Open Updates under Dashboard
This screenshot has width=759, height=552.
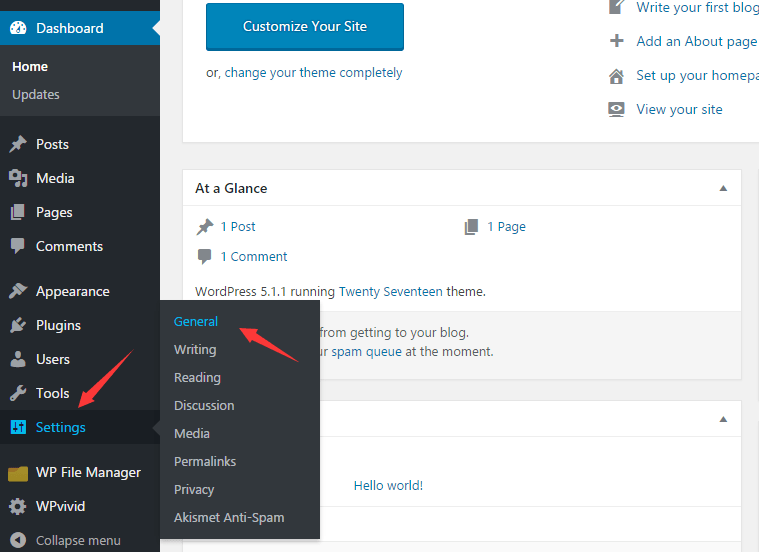[x=36, y=94]
